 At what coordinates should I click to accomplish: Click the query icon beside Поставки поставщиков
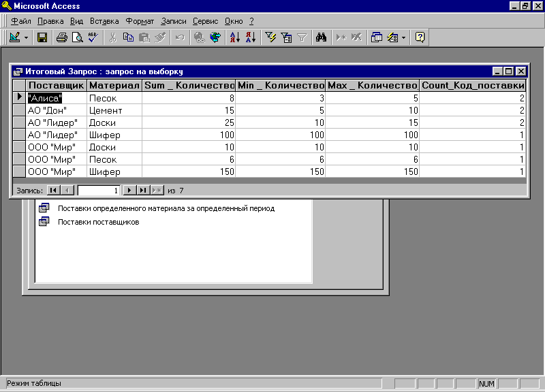tap(44, 221)
